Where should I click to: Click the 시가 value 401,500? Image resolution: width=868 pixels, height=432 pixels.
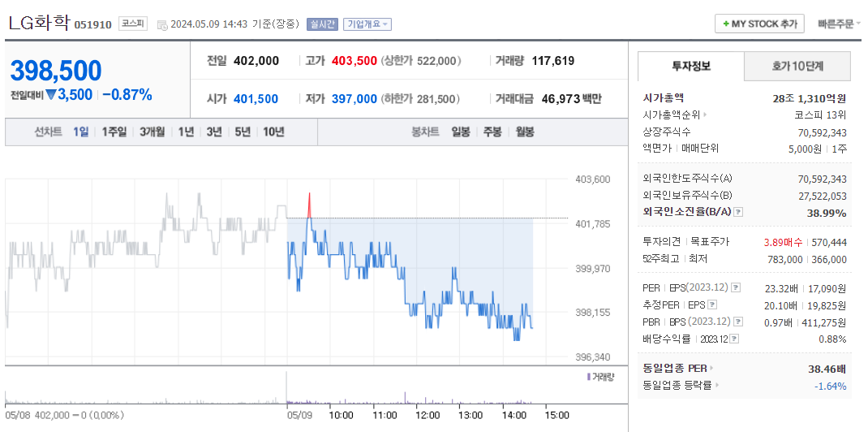[x=256, y=99]
